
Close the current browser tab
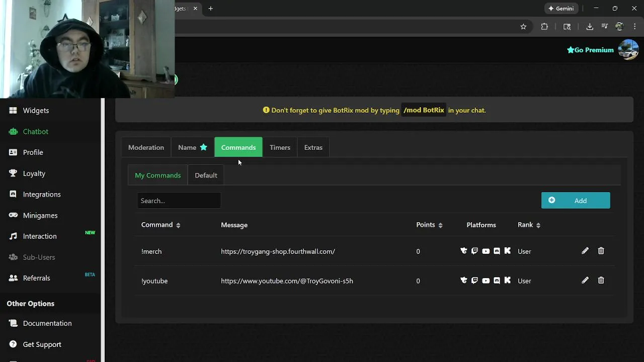196,9
